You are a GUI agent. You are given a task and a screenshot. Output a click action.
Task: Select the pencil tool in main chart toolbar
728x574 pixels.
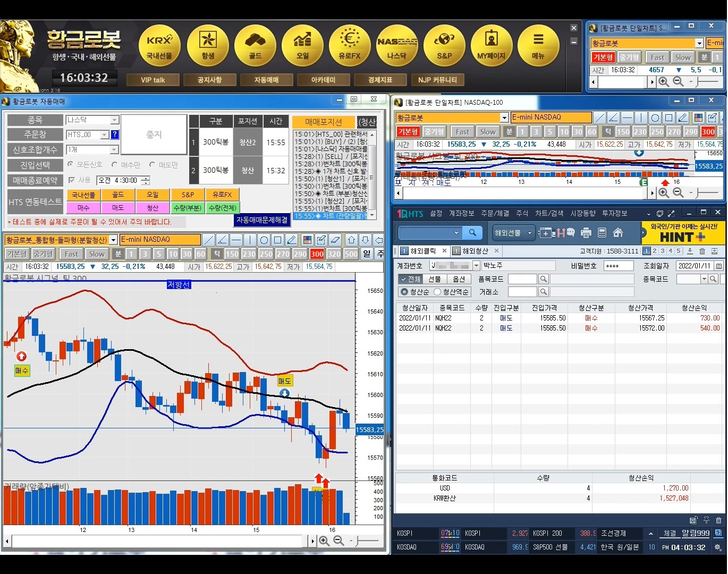(x=291, y=240)
